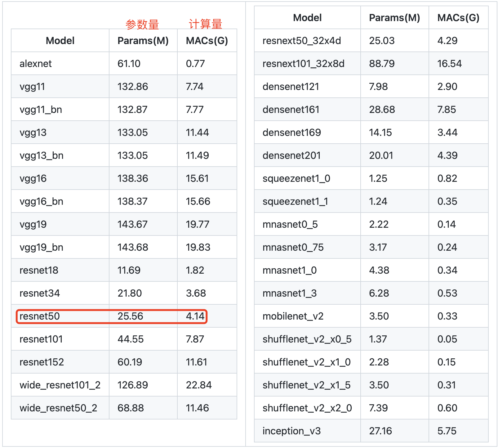
Task: Select resnext50_32x4d model name
Action: (x=302, y=41)
